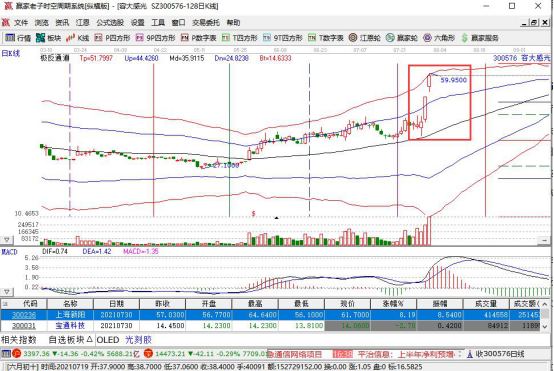Sort by the 现价 column header
Screen dimensions: 554x371
click(347, 304)
